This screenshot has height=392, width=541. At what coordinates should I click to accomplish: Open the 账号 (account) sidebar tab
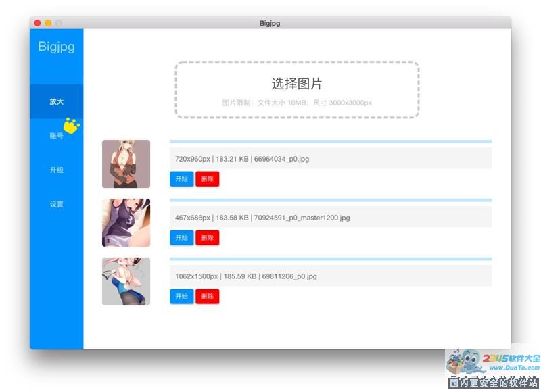(56, 136)
